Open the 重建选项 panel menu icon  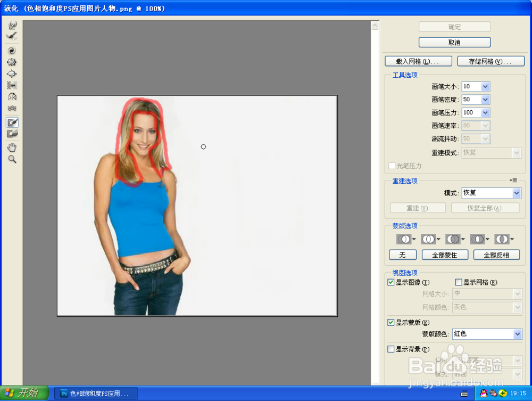click(x=514, y=181)
